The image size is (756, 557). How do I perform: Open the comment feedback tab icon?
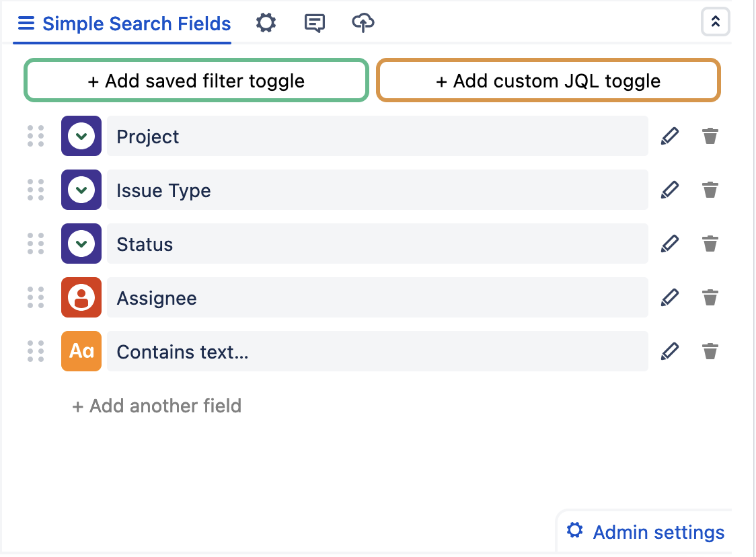click(314, 24)
